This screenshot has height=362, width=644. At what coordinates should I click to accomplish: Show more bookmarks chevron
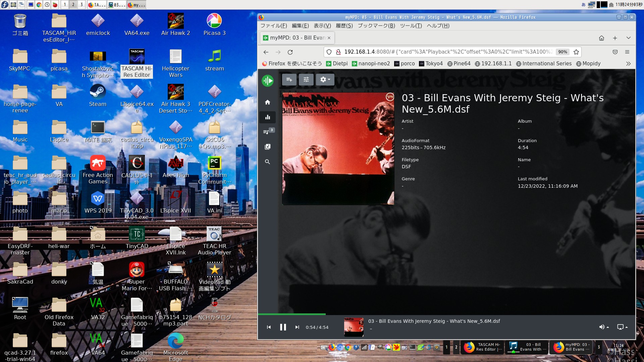(x=628, y=64)
